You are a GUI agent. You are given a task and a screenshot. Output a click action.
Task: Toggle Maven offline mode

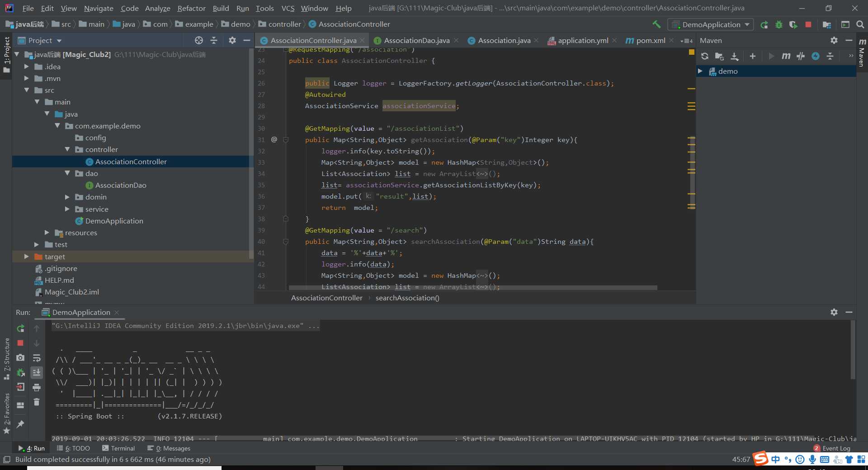(801, 56)
